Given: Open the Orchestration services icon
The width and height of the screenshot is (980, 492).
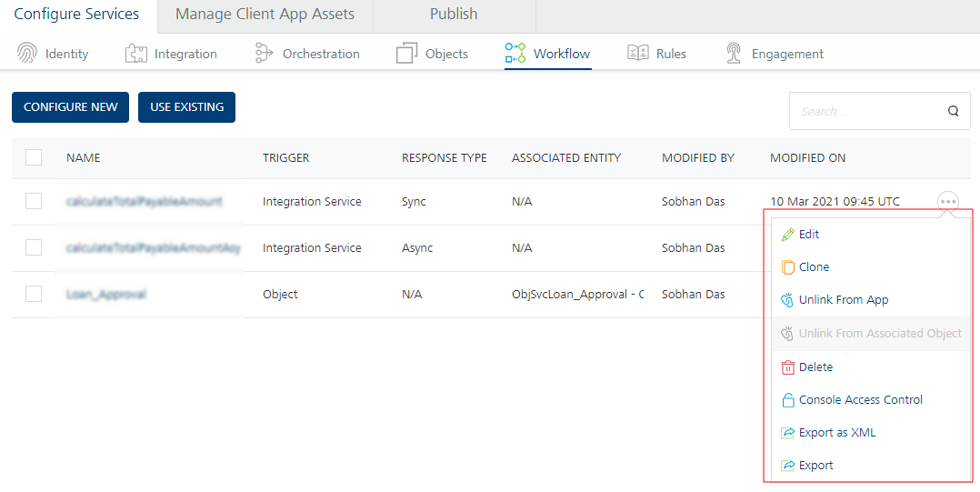Looking at the screenshot, I should tap(264, 54).
